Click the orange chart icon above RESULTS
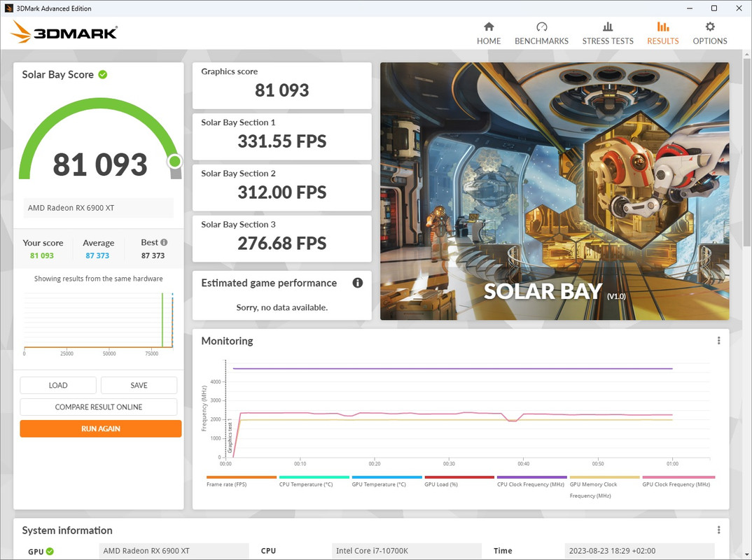Screen dimensions: 752x560 point(663,27)
